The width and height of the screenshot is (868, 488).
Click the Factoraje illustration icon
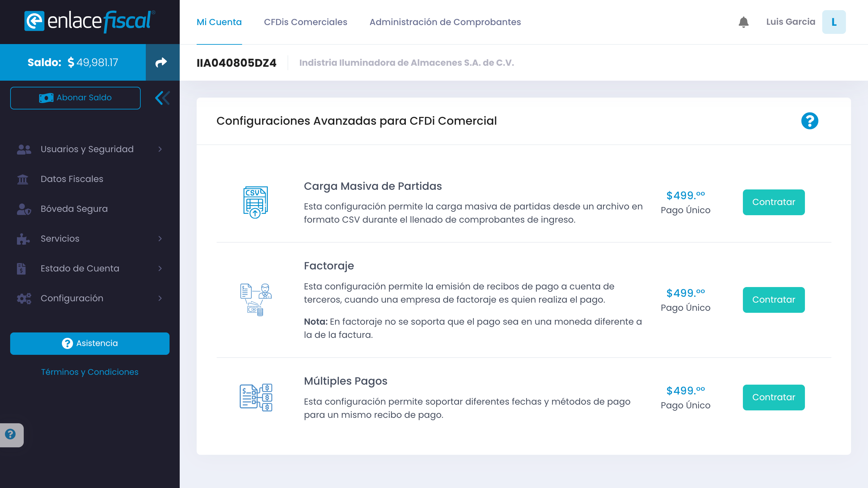coord(256,300)
